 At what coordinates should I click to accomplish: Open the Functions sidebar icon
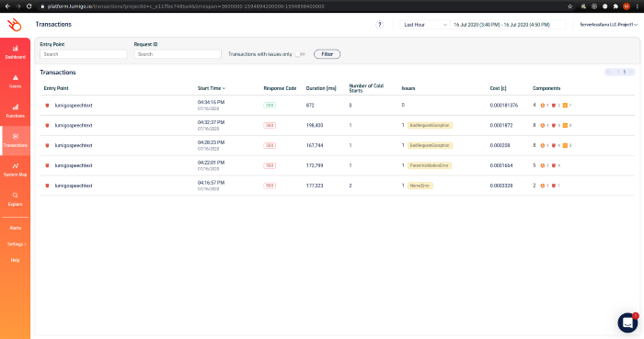point(16,107)
